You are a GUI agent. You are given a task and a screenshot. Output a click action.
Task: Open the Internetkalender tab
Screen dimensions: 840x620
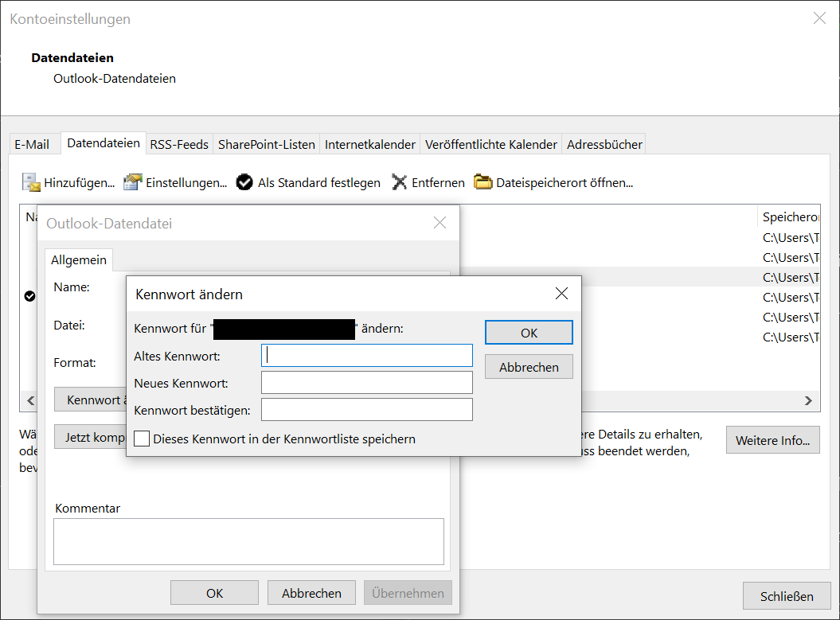point(369,145)
